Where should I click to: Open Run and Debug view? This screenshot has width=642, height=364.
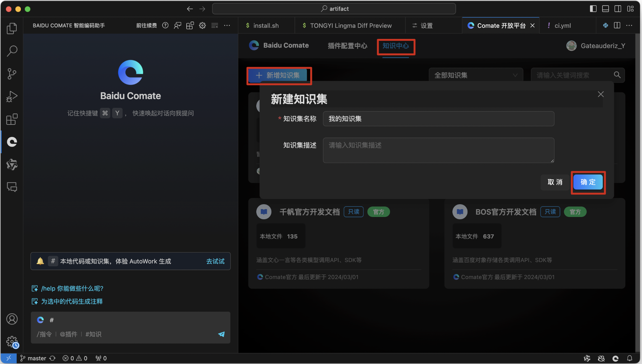[12, 96]
